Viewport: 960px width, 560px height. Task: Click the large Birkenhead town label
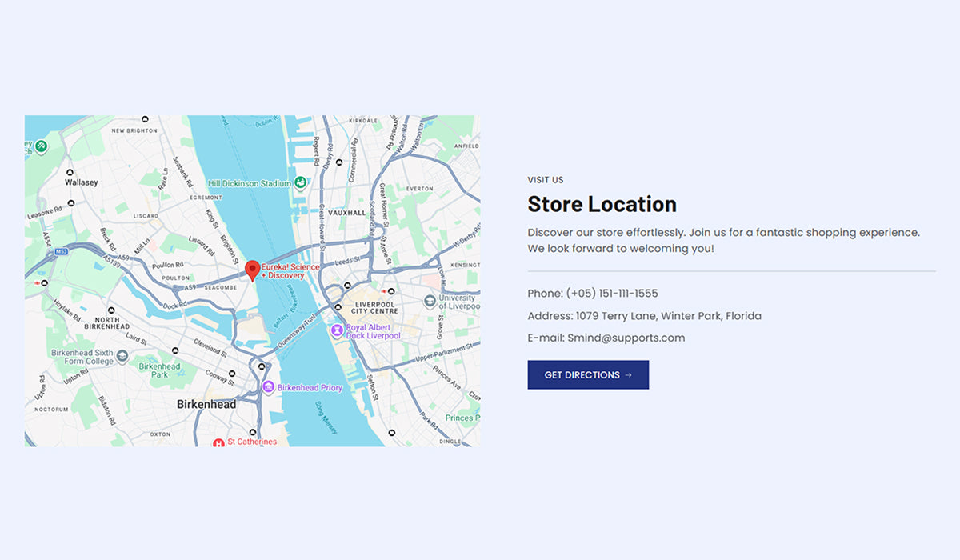pyautogui.click(x=206, y=405)
